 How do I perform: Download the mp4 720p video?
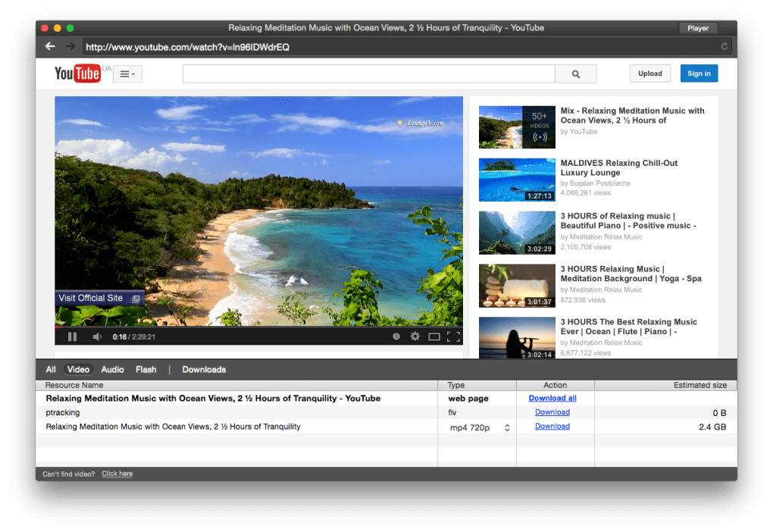coord(552,426)
